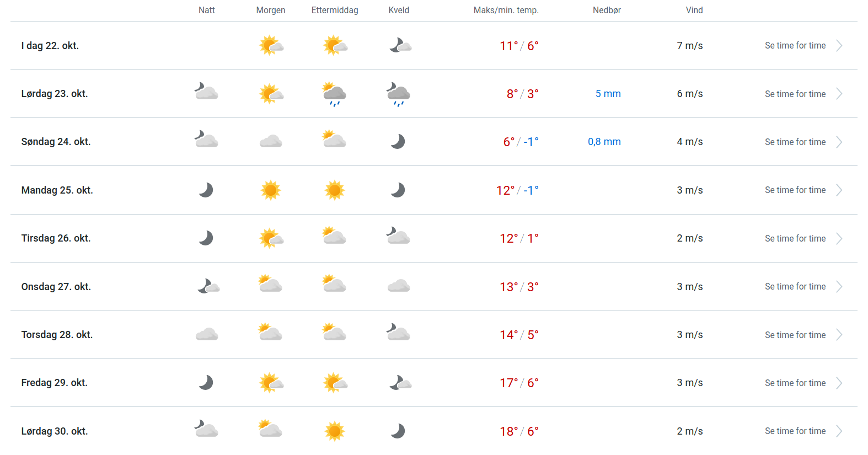Click Saturday 23 Oct evening rain icon
The height and width of the screenshot is (455, 868).
click(398, 94)
